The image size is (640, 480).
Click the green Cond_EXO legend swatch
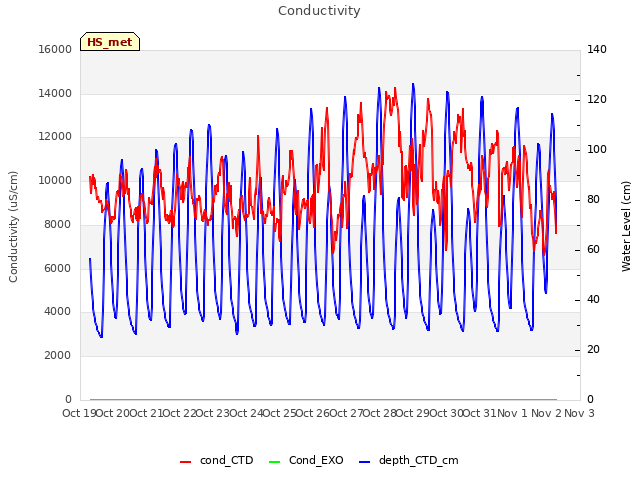coord(275,462)
